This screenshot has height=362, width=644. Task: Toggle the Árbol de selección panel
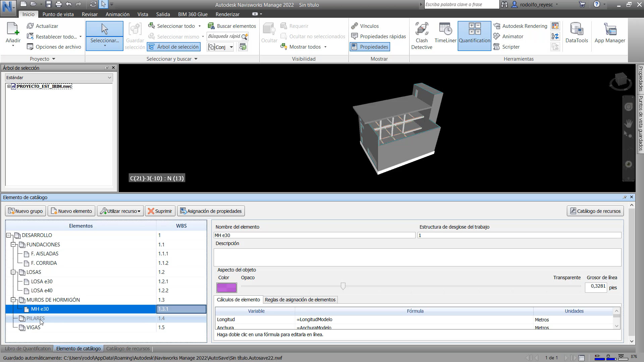pos(173,47)
